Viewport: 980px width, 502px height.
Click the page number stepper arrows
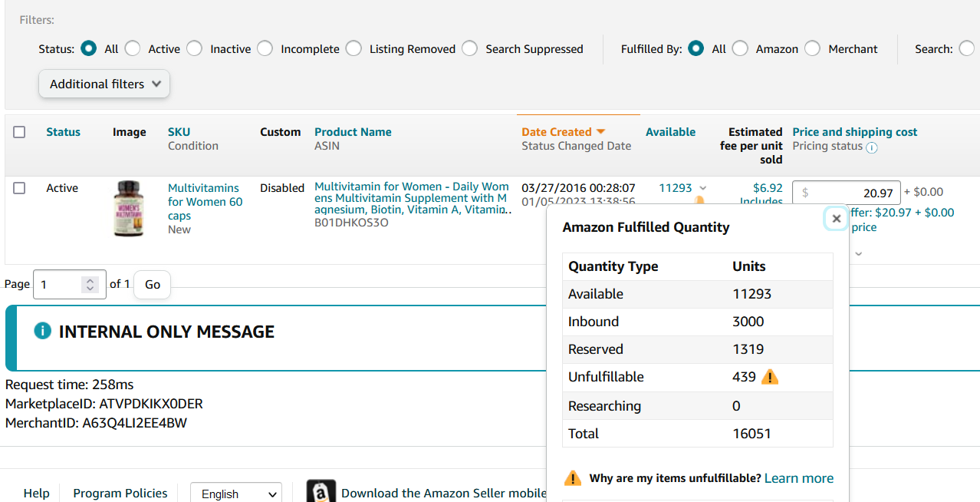click(90, 284)
